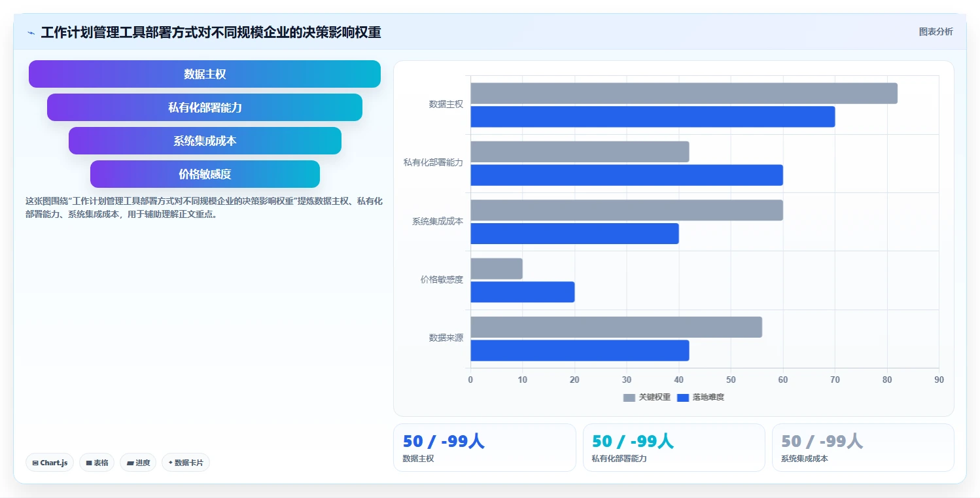Click the 关键权重 legend text
The image size is (980, 498).
coord(655,397)
